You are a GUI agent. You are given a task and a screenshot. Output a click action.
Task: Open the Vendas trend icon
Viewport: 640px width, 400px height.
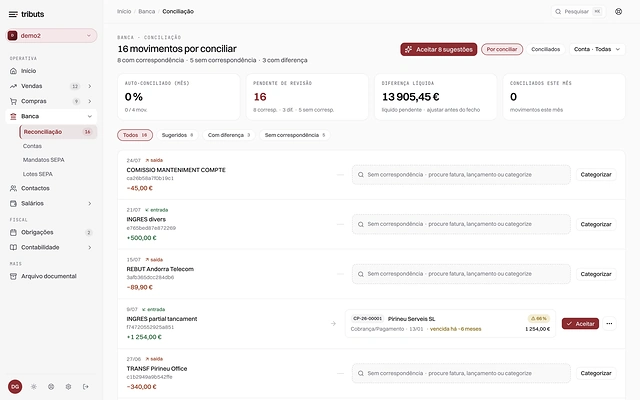pyautogui.click(x=13, y=86)
